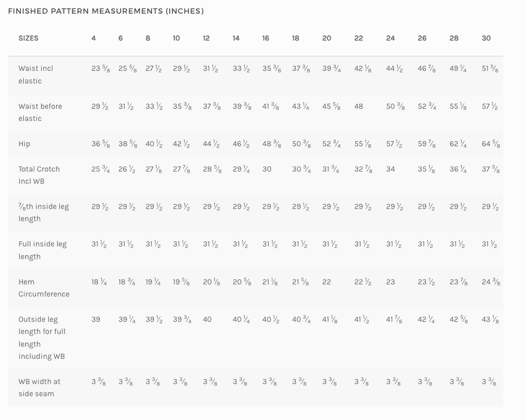Select the hem circumference value 22 for size 20
Image resolution: width=525 pixels, height=420 pixels.
pos(327,282)
